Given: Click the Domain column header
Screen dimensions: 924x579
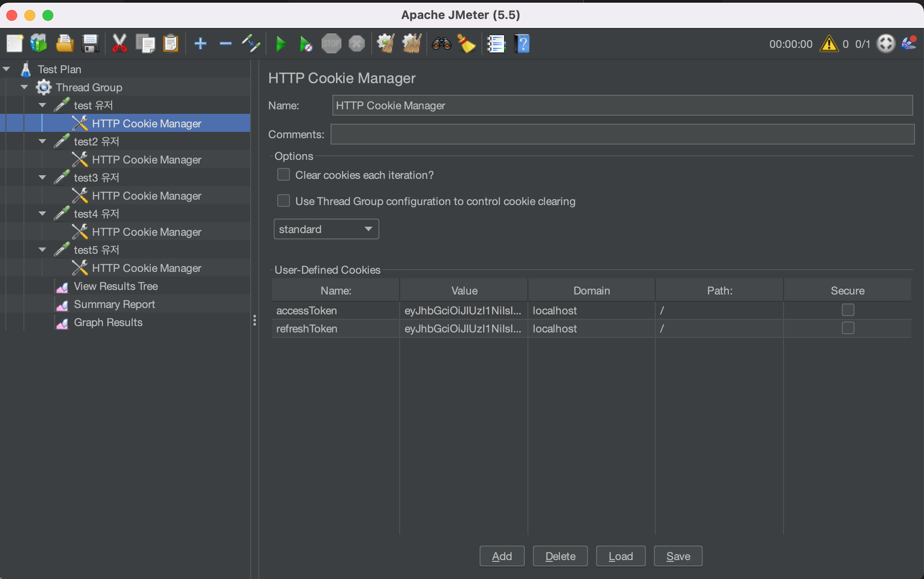Looking at the screenshot, I should coord(592,290).
